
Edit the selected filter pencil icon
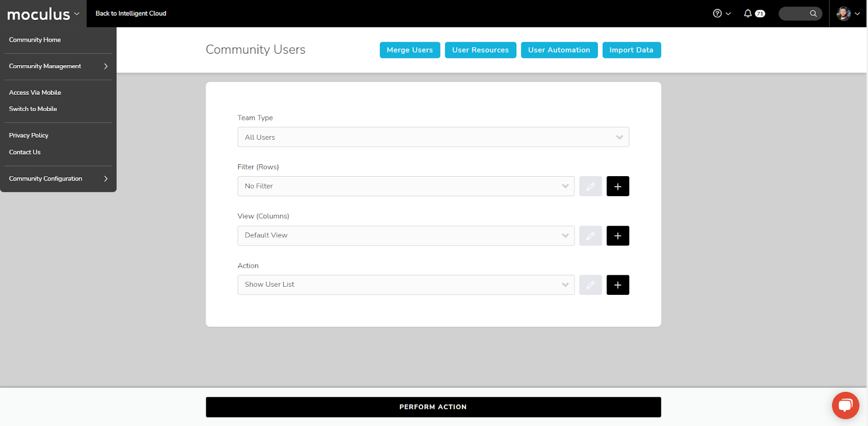(x=590, y=186)
